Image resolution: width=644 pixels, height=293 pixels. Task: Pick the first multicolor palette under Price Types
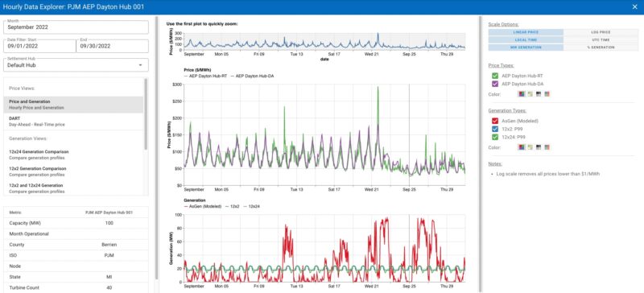pos(521,94)
